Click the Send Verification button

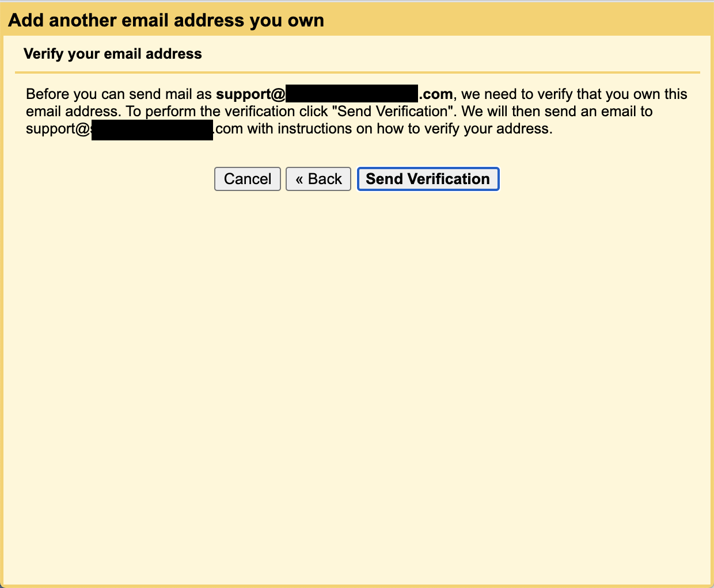(x=428, y=179)
